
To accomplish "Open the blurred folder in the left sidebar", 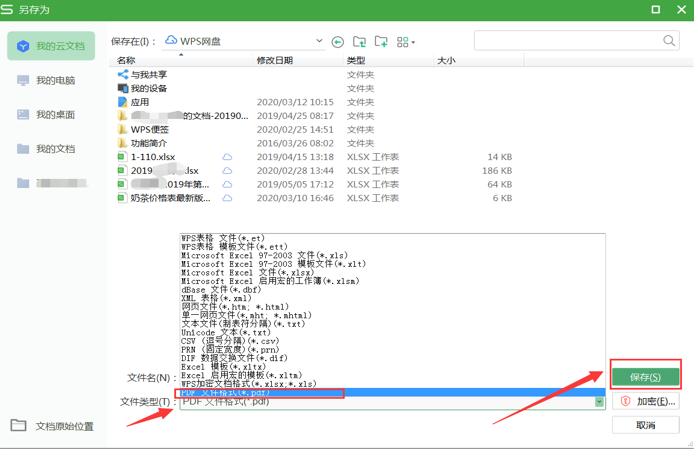I will [52, 183].
